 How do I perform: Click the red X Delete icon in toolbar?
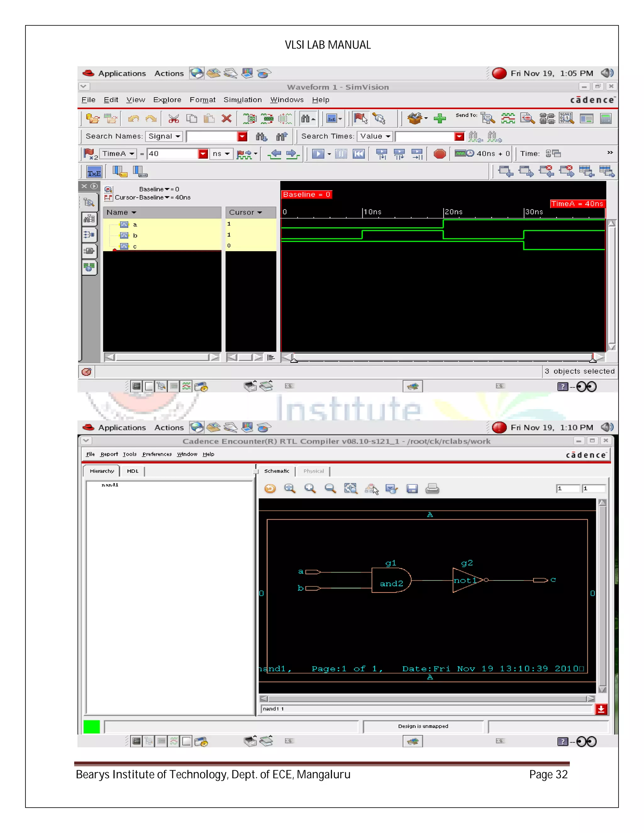click(227, 119)
